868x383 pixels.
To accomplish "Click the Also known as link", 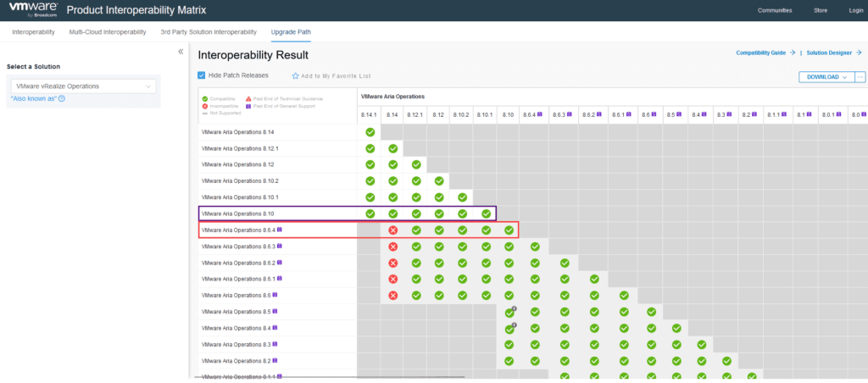I will click(x=34, y=98).
